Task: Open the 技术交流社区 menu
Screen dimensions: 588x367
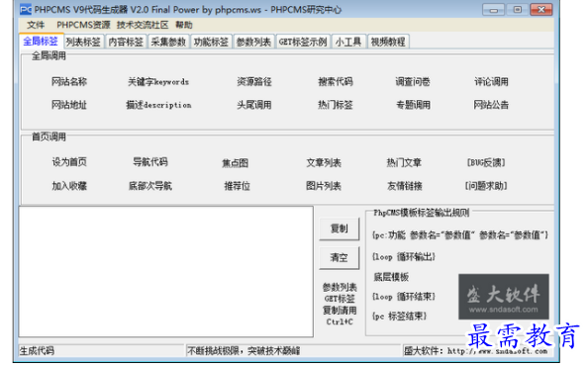Action: (143, 25)
